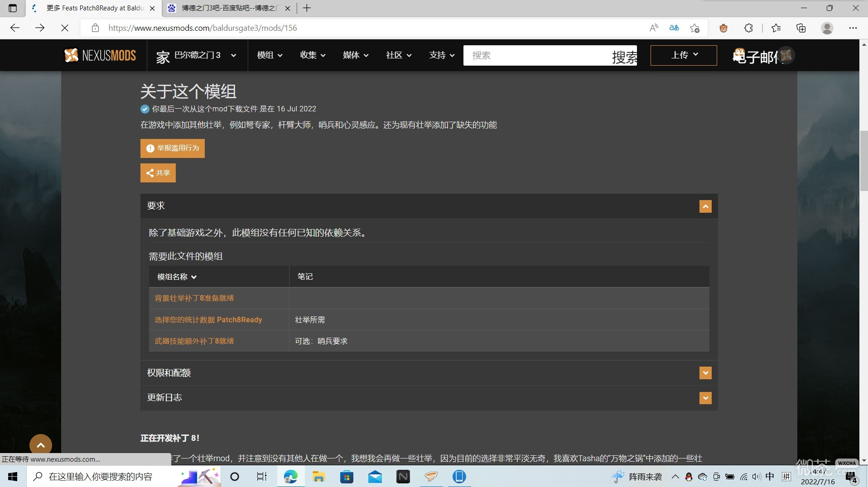Open the collections icon
The image size is (868, 487).
pyautogui.click(x=801, y=28)
